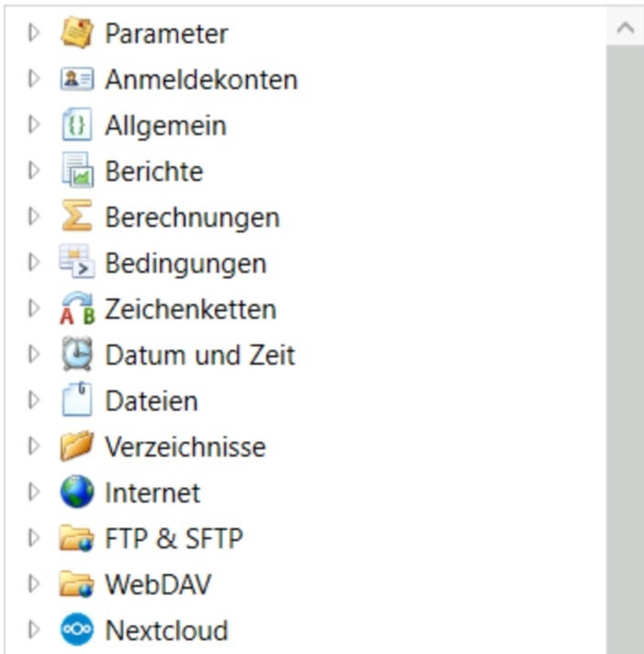Image resolution: width=644 pixels, height=654 pixels.
Task: Select the Berechnungen label
Action: (x=191, y=218)
